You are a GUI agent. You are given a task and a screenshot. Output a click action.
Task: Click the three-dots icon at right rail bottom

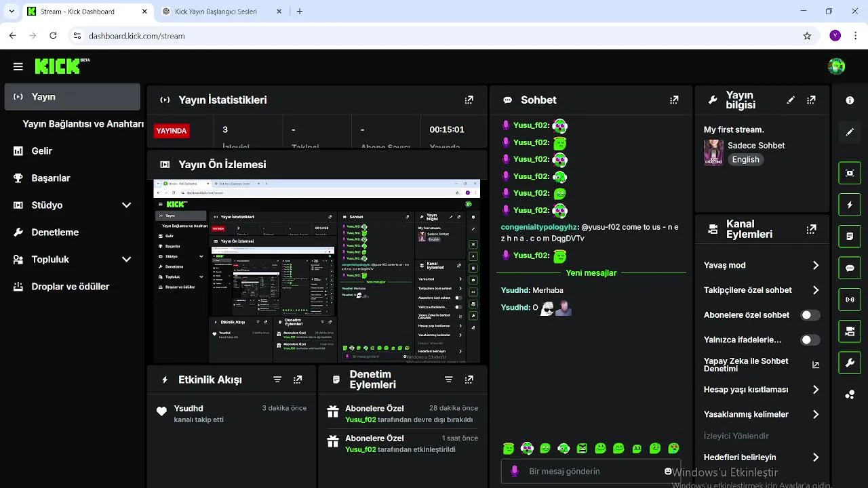[850, 394]
